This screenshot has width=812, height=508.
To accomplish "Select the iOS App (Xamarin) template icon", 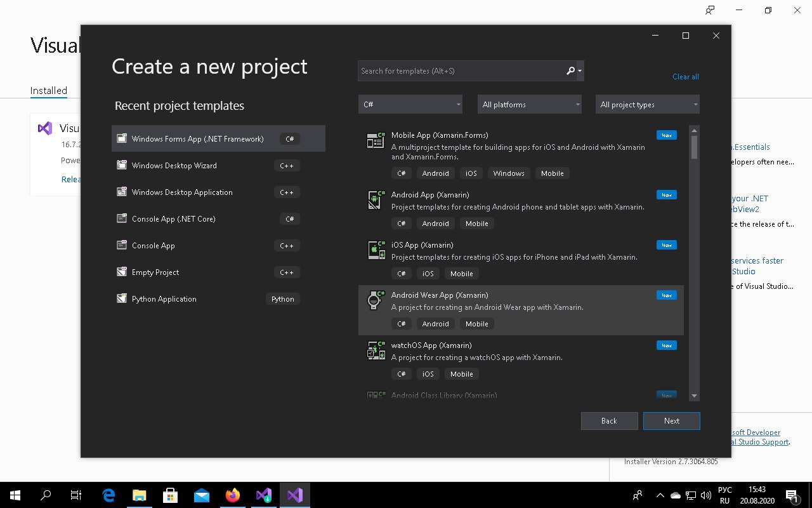I will click(x=376, y=250).
